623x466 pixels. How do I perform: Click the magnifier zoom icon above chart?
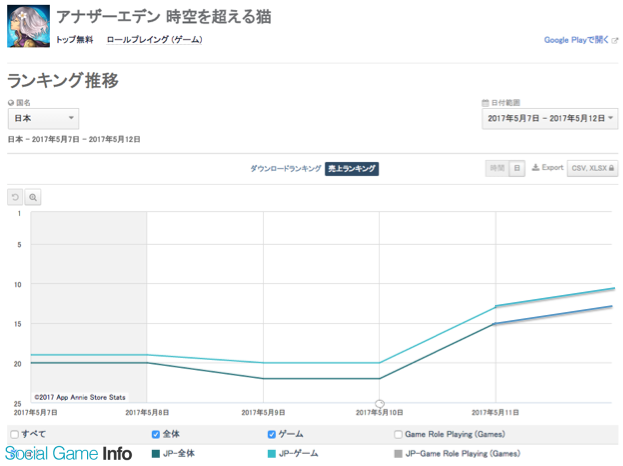33,197
